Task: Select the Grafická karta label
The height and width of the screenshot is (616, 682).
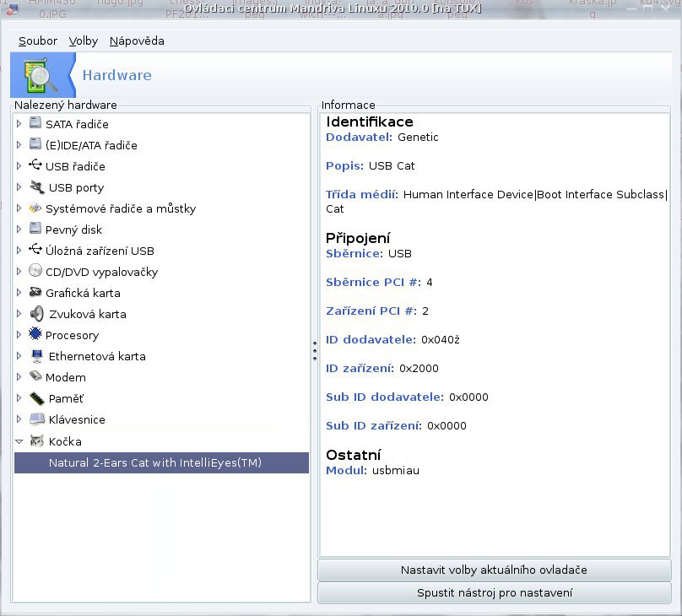Action: (83, 293)
